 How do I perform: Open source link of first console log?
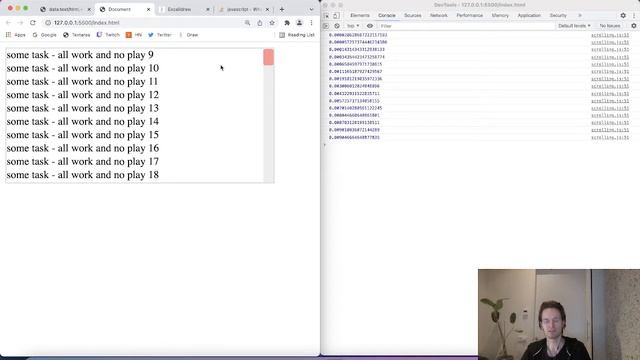pyautogui.click(x=610, y=36)
